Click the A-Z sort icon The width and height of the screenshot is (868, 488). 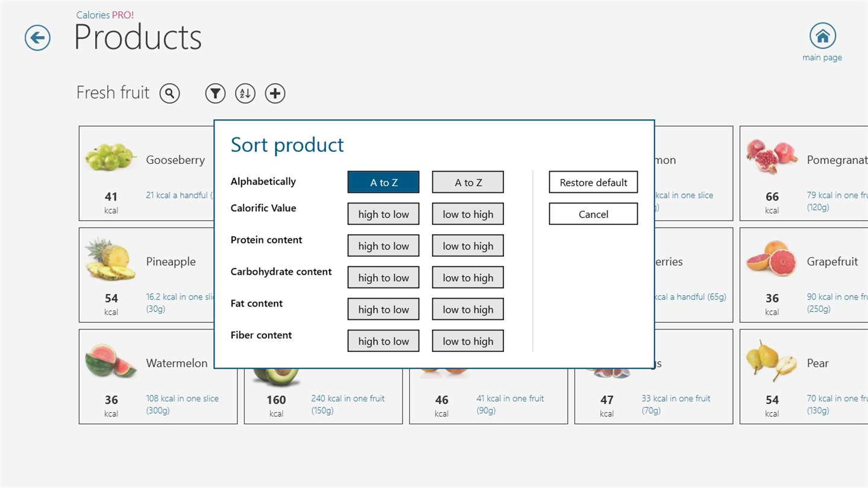tap(245, 93)
